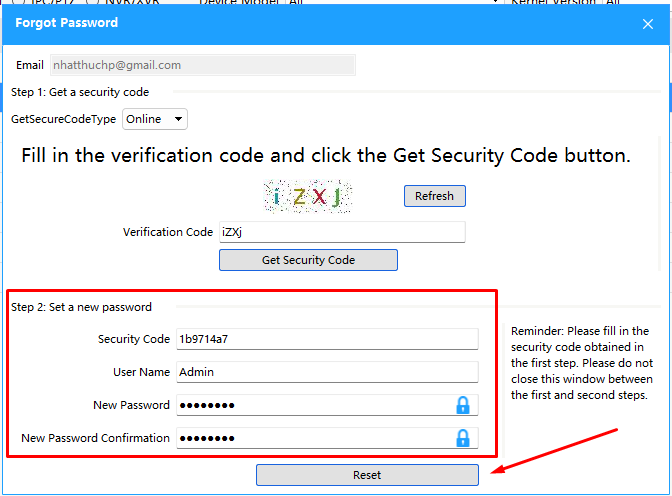This screenshot has height=496, width=672.
Task: Click the Reminder note text
Action: pos(582,363)
